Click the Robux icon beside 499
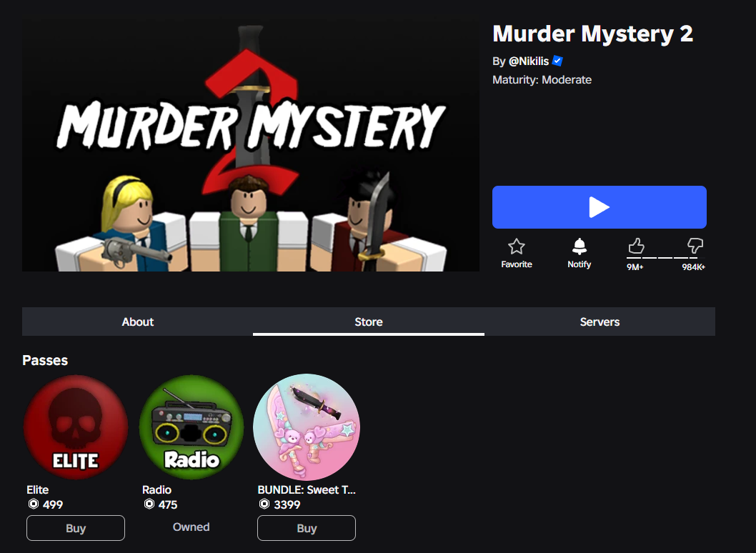Viewport: 756px width, 553px height. pos(34,504)
